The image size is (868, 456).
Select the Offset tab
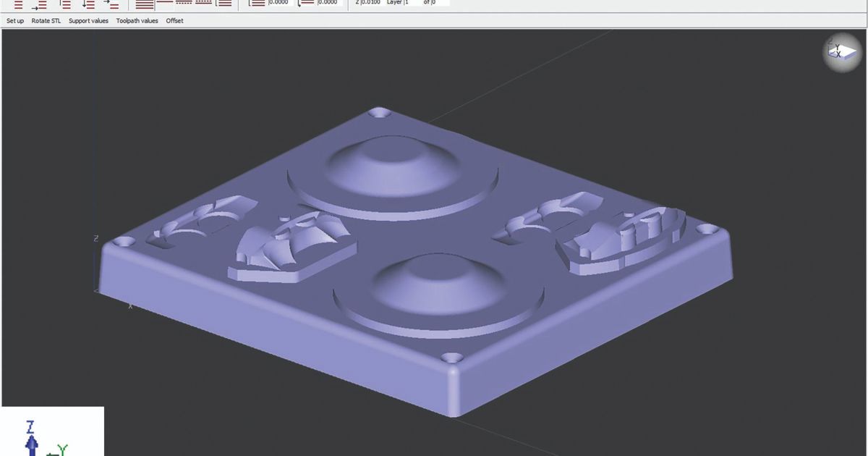click(x=174, y=21)
